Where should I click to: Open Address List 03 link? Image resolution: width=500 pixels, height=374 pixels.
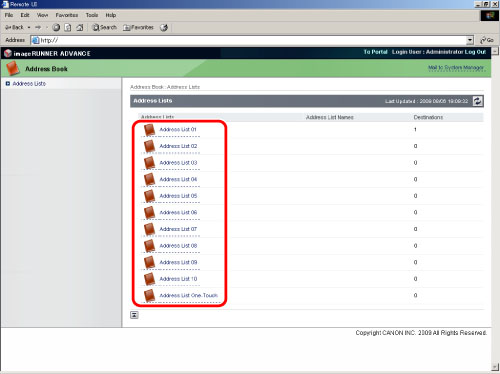tap(178, 163)
